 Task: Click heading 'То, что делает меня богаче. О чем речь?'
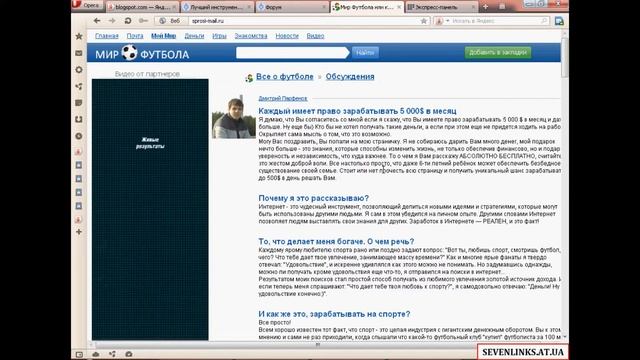pyautogui.click(x=336, y=241)
